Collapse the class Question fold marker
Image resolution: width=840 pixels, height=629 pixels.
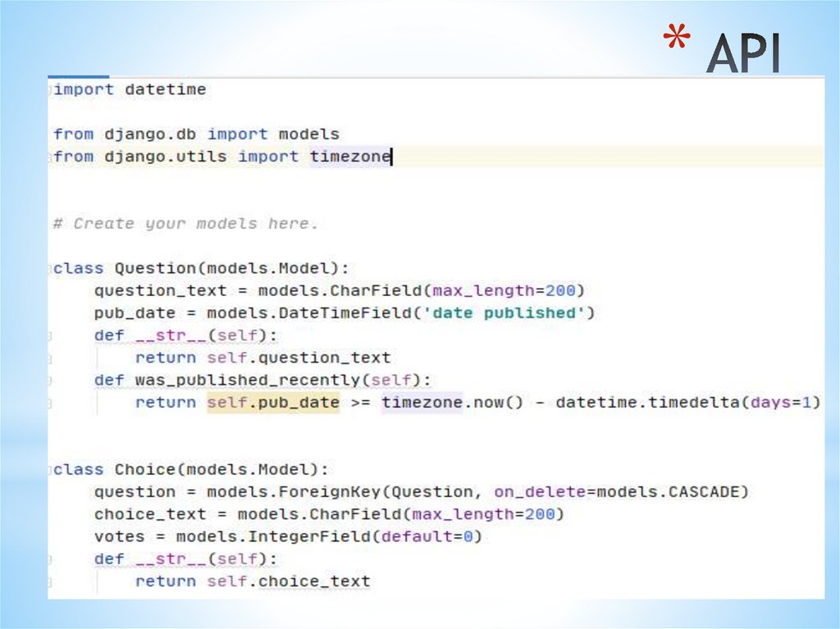pos(50,268)
